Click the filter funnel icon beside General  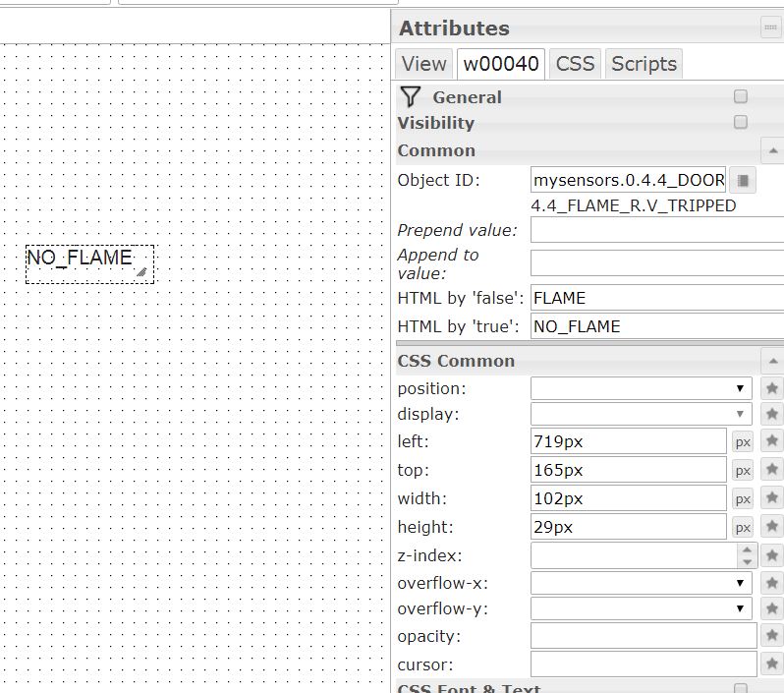411,96
